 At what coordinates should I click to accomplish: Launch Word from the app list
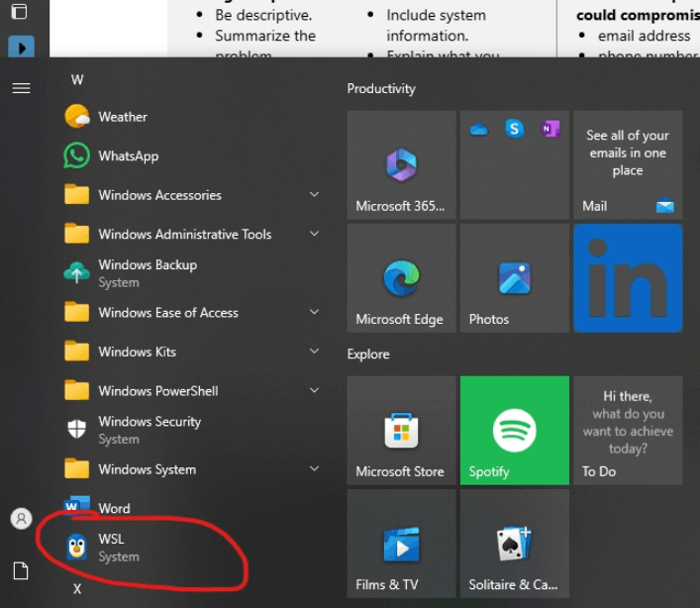coord(192,508)
